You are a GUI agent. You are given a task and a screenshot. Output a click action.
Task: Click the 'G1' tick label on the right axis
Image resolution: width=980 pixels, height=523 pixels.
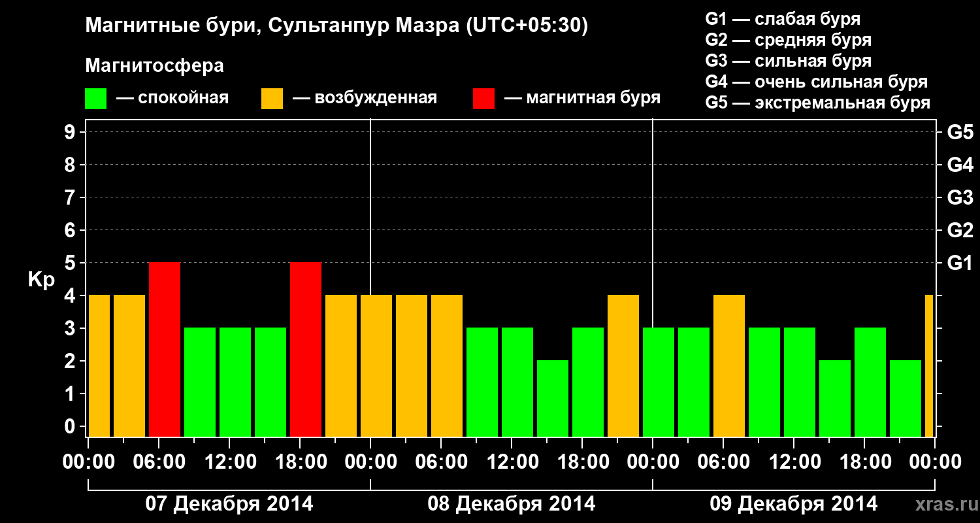point(960,263)
